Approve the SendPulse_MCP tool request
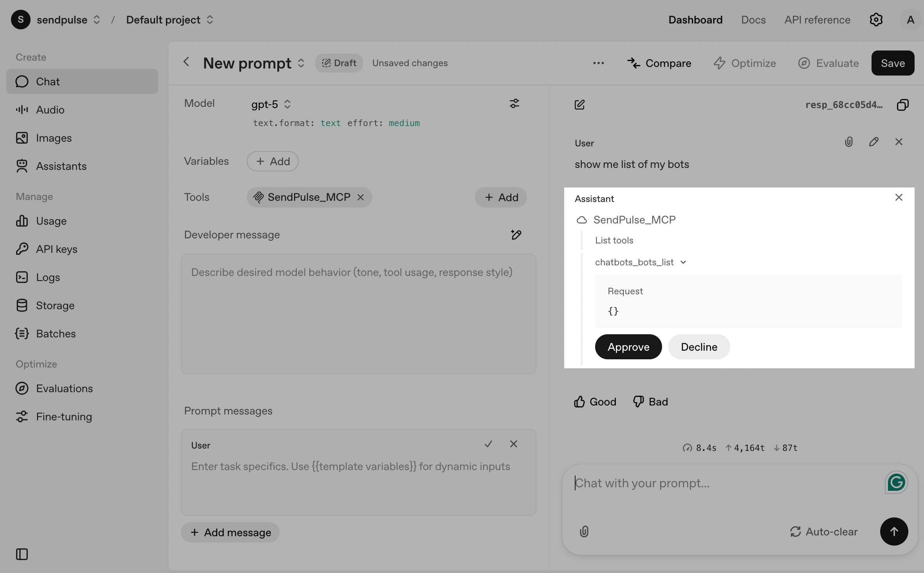Image resolution: width=924 pixels, height=573 pixels. point(628,347)
